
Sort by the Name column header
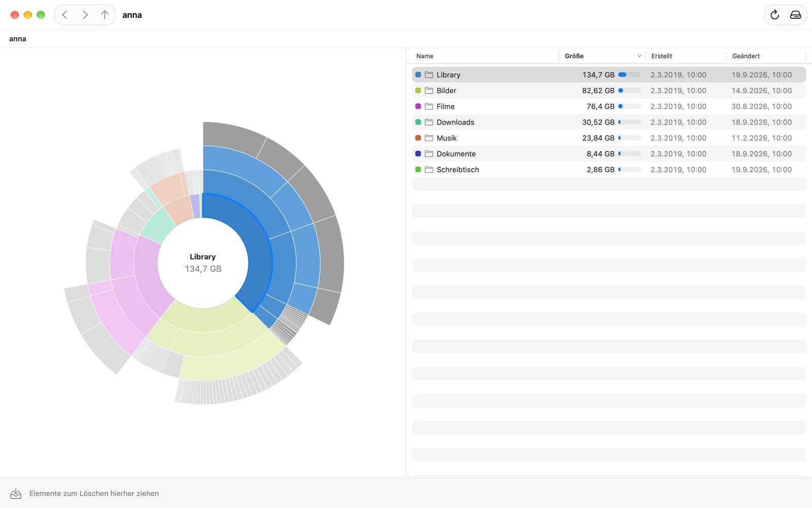[425, 56]
